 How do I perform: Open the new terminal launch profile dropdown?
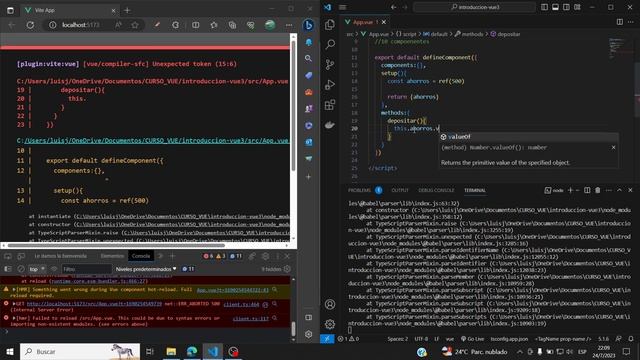click(578, 190)
